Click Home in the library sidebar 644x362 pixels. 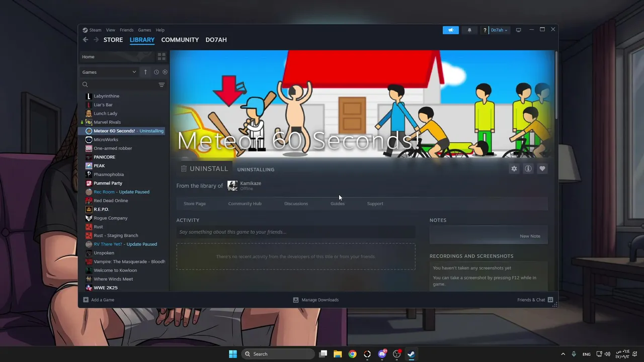click(x=117, y=57)
